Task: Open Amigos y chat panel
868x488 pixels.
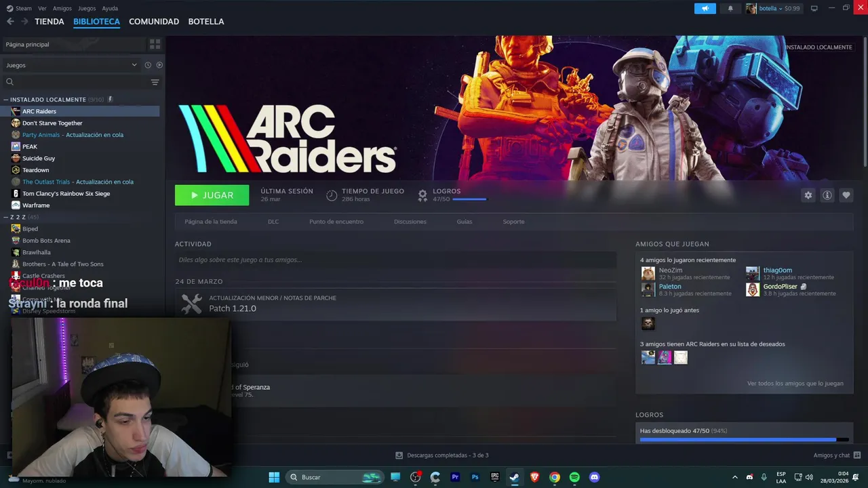Action: point(837,455)
